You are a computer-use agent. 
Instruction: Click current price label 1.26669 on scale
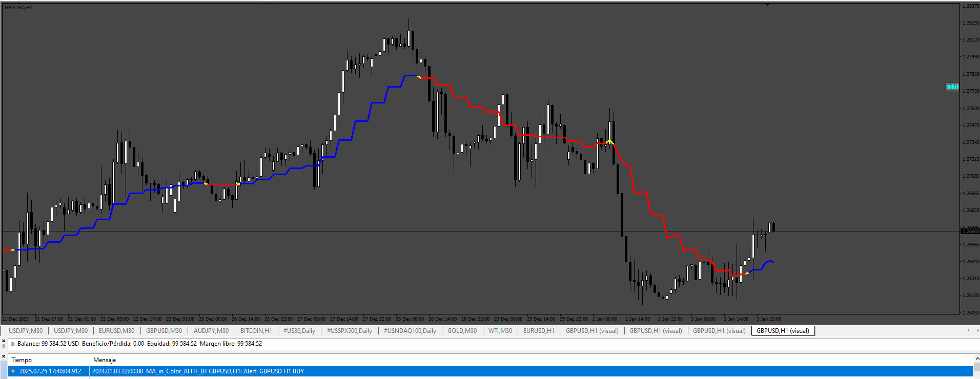(x=970, y=231)
